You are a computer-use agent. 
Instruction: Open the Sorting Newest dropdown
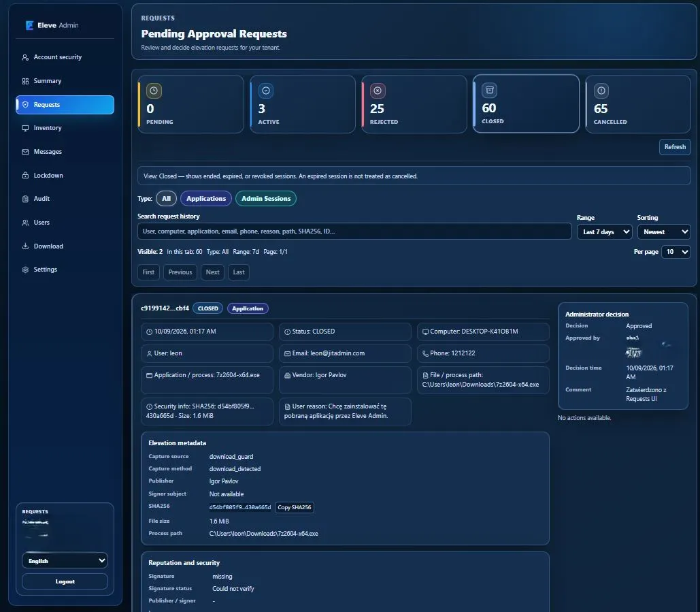click(x=664, y=232)
